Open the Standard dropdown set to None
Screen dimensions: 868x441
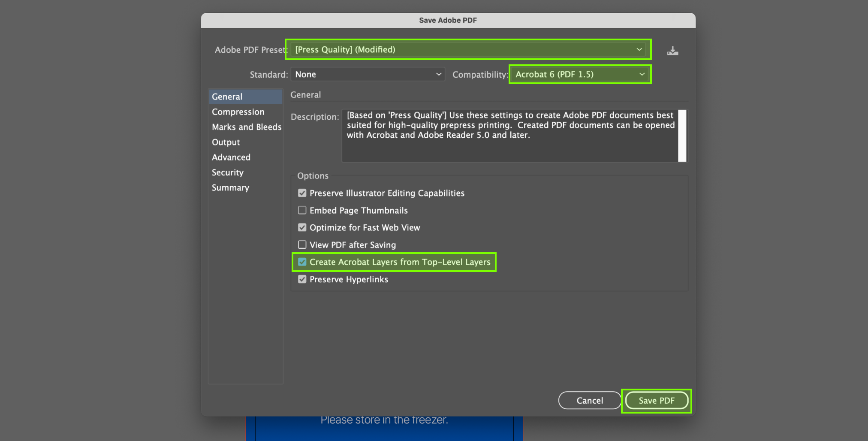[368, 75]
